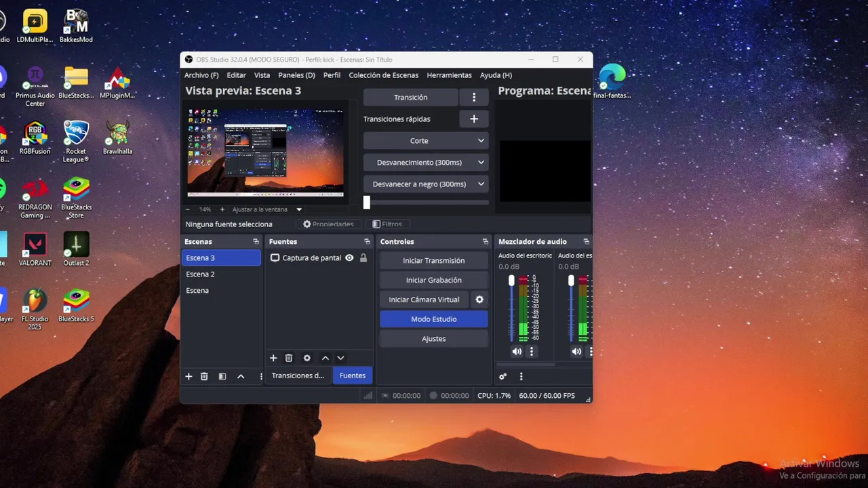The height and width of the screenshot is (488, 868).
Task: Open Brawlhalla desktop shortcut
Action: (117, 138)
